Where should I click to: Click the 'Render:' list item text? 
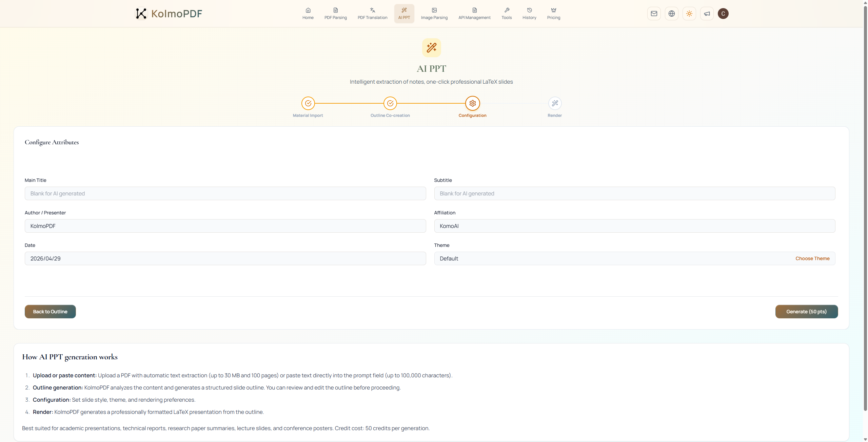click(148, 412)
